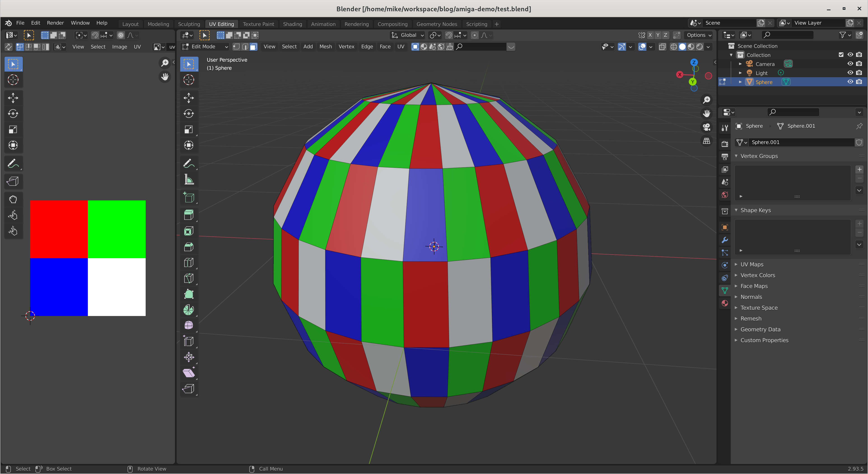Add a new vertex group with plus button
This screenshot has height=474, width=868.
click(859, 170)
